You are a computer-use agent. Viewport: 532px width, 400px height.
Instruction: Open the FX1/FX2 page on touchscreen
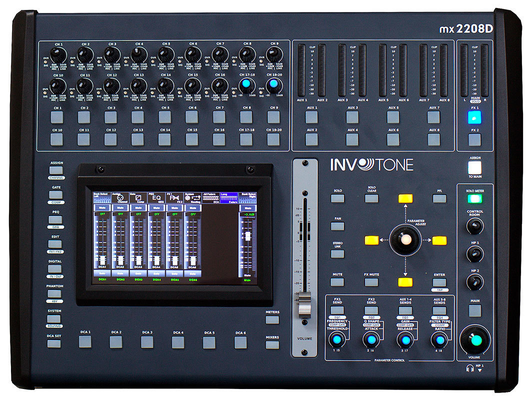point(173,198)
